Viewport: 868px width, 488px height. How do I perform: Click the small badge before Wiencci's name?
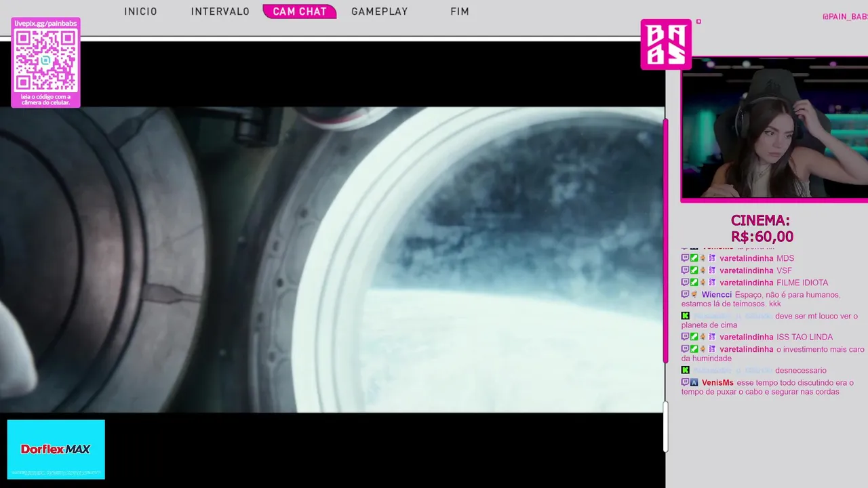tap(694, 295)
